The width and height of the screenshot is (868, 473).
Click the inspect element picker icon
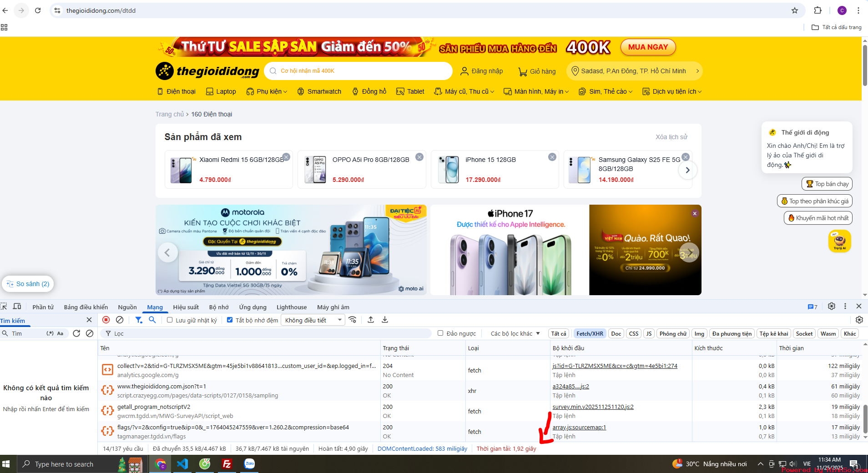pyautogui.click(x=4, y=307)
